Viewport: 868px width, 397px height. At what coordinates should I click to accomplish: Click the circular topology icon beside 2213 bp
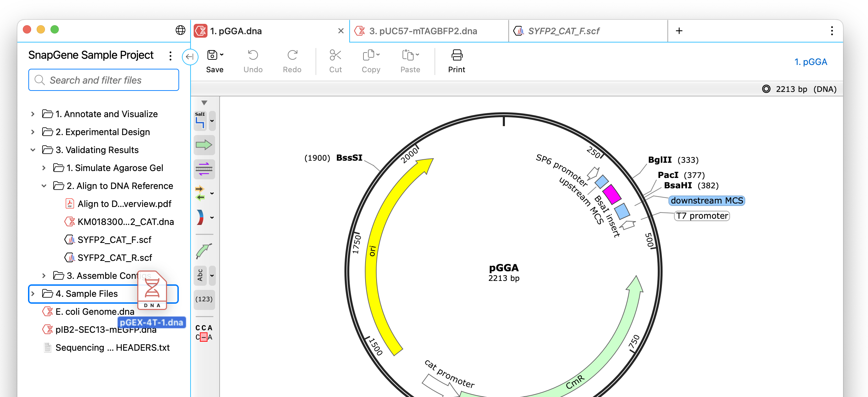[x=766, y=89]
